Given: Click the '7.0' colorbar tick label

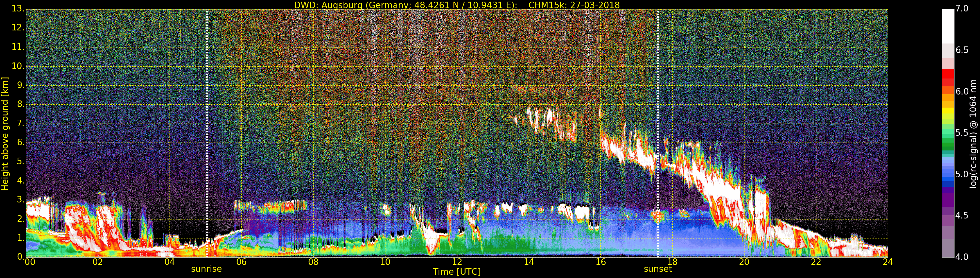Looking at the screenshot, I should tap(962, 9).
